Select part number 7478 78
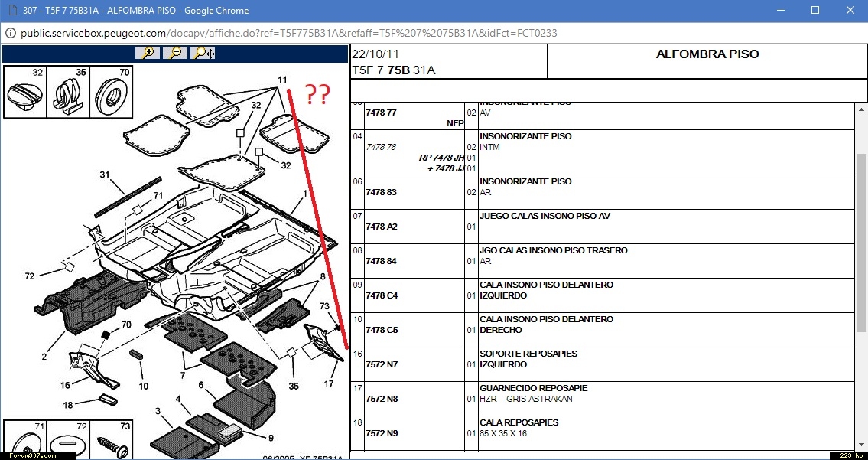The width and height of the screenshot is (868, 460). pos(381,147)
